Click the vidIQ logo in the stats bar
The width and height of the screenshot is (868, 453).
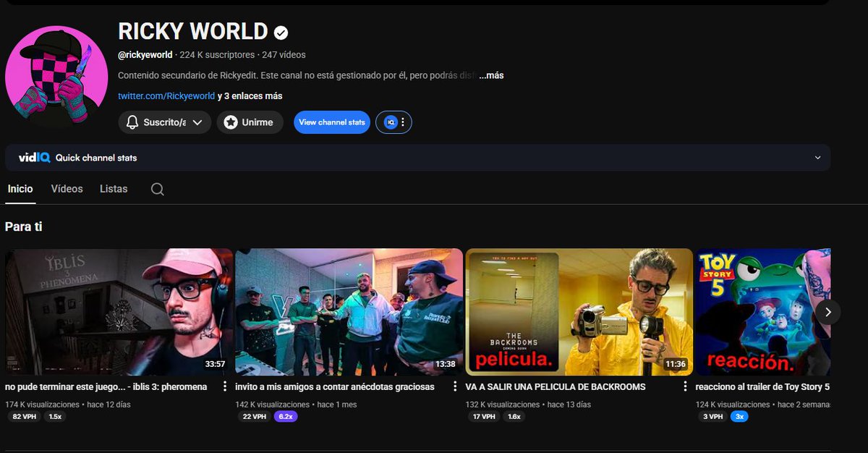(x=34, y=157)
